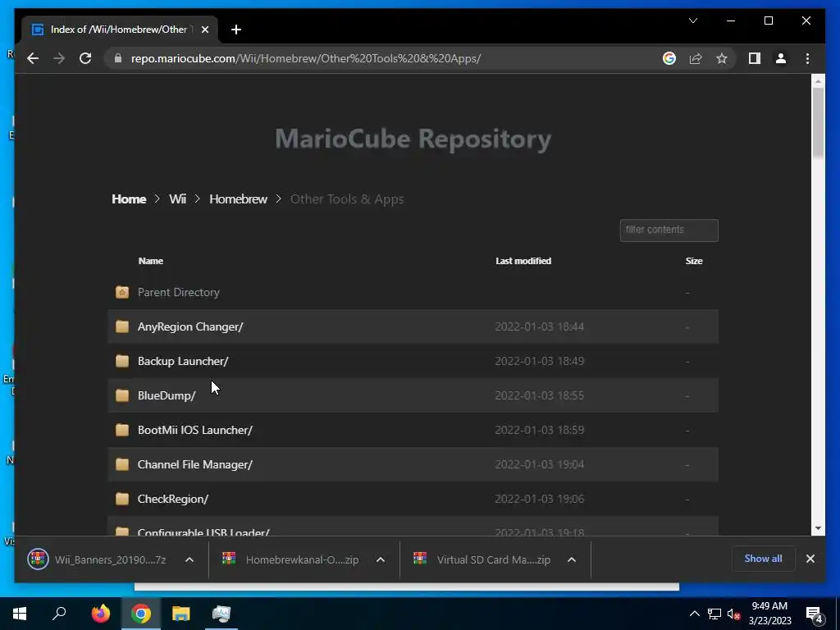Click the 2022-01-03 18:55 date
Screen dimensions: 840x630
[539, 395]
